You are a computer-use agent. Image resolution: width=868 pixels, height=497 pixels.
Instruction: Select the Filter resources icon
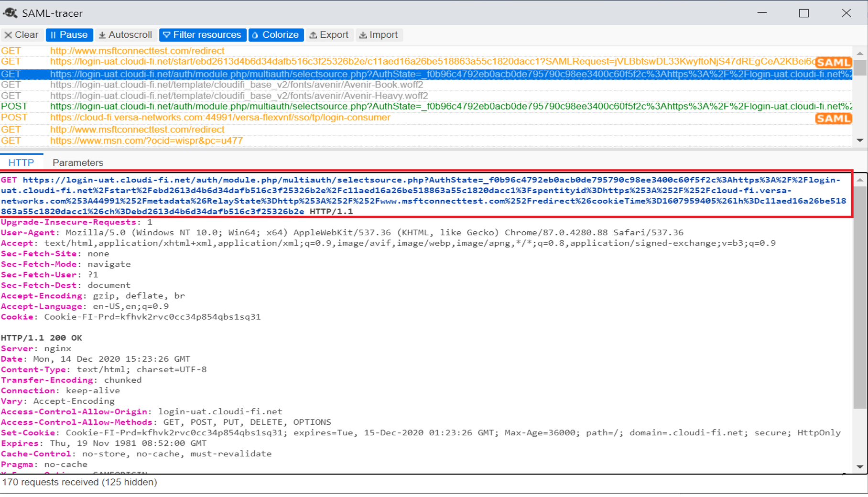[167, 34]
